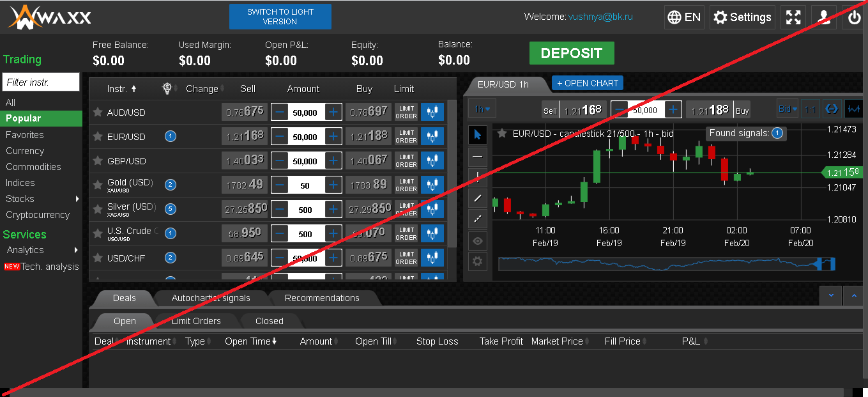Open the 1h timeframe dropdown
Image resolution: width=868 pixels, height=397 pixels.
482,109
